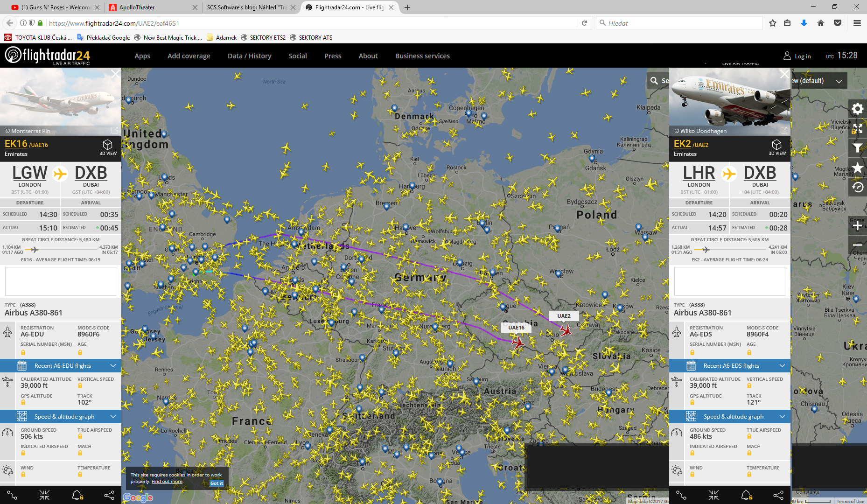Click Log in link

pyautogui.click(x=797, y=56)
